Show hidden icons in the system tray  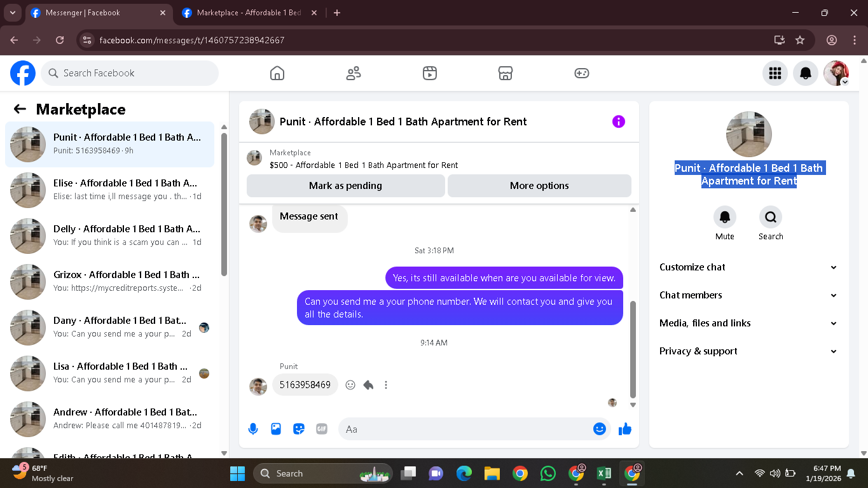tap(739, 473)
